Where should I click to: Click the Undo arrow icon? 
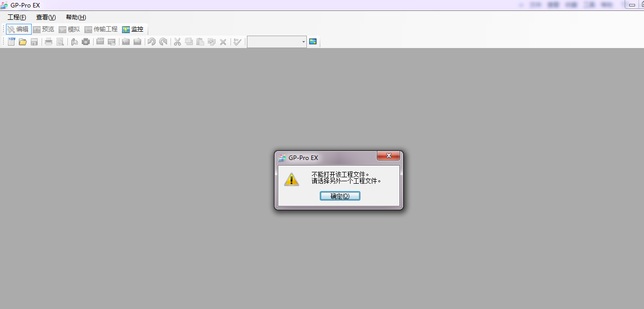point(152,42)
